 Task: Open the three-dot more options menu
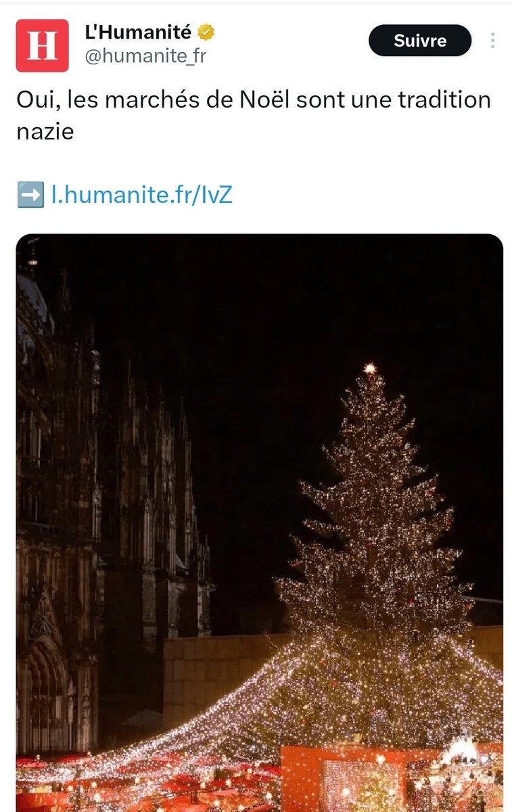coord(492,41)
